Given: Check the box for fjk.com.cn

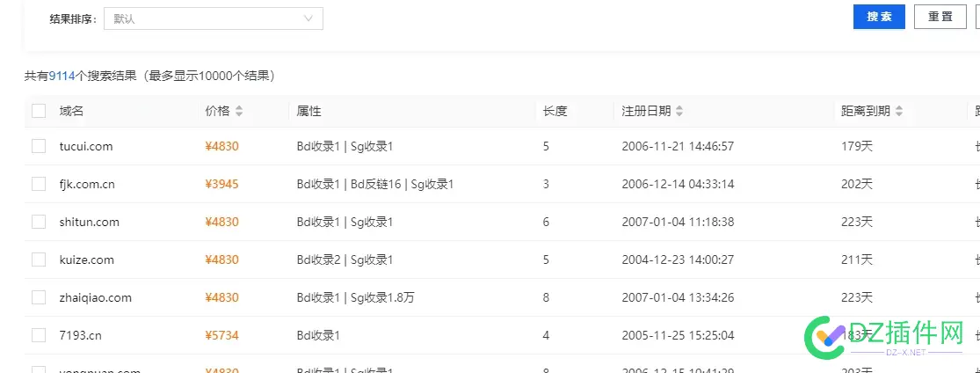Looking at the screenshot, I should 39,184.
